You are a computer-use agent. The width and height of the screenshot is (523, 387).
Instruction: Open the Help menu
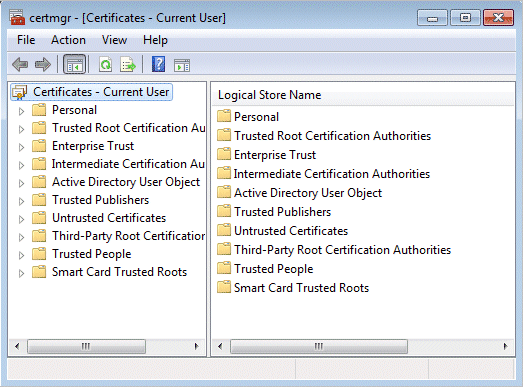pos(155,40)
